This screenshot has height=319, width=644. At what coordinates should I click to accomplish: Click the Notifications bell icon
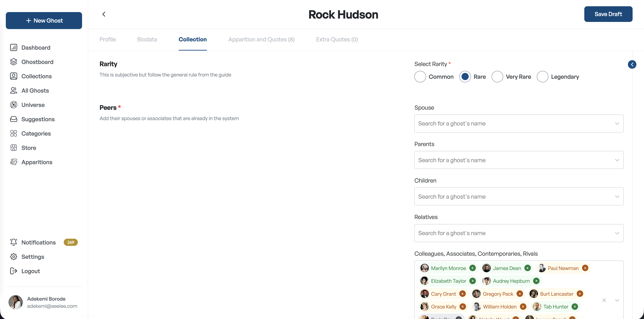coord(13,242)
